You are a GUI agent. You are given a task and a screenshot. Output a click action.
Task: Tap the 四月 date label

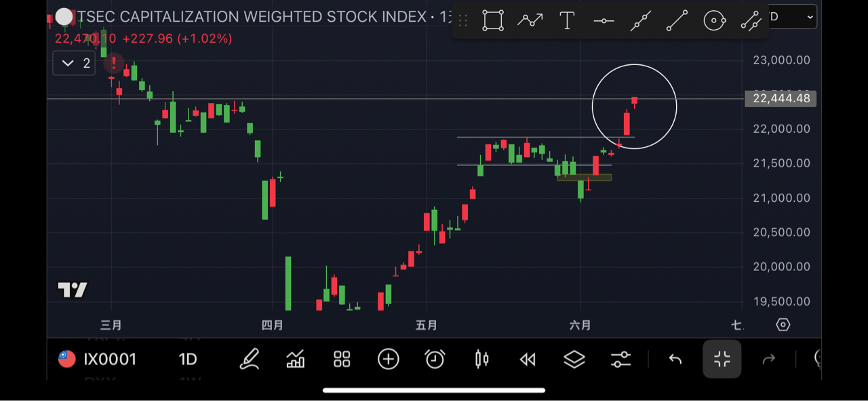272,326
